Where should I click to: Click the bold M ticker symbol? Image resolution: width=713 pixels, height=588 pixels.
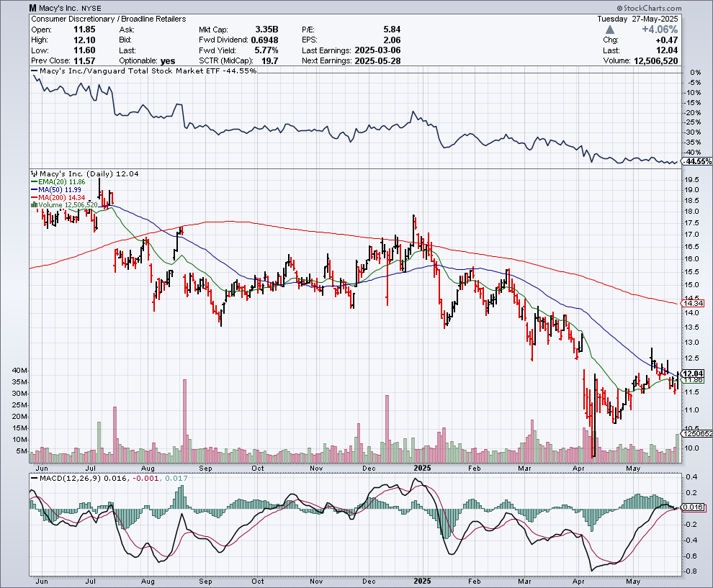(x=32, y=8)
